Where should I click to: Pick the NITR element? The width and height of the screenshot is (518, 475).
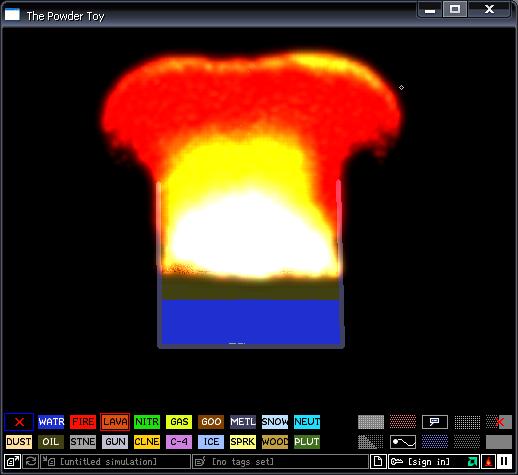click(147, 422)
